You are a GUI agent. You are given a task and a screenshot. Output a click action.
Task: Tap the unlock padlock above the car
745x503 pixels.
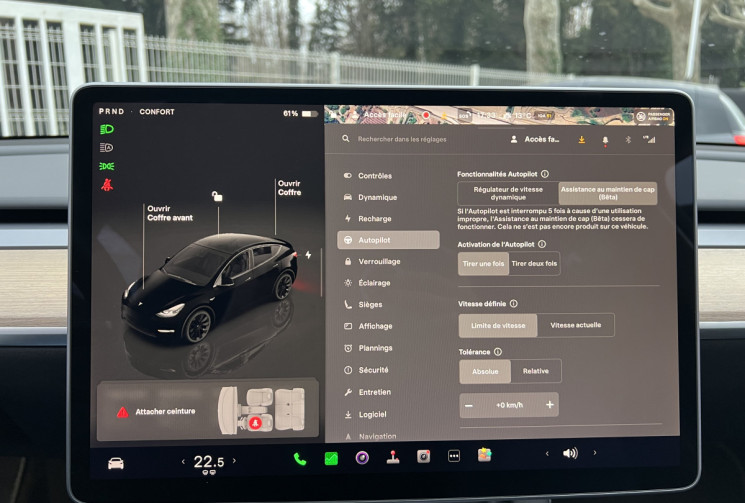[x=217, y=196]
